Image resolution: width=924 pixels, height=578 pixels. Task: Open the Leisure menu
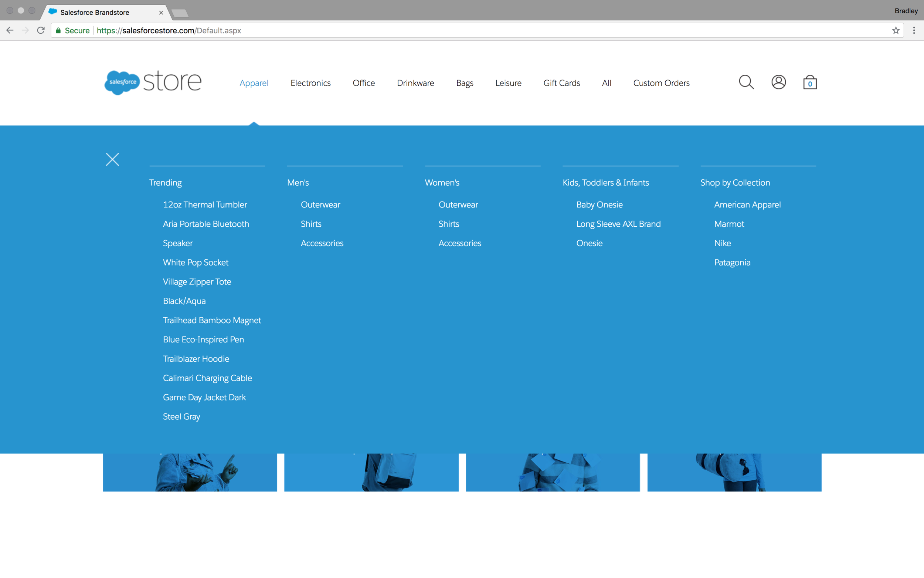[x=508, y=83]
